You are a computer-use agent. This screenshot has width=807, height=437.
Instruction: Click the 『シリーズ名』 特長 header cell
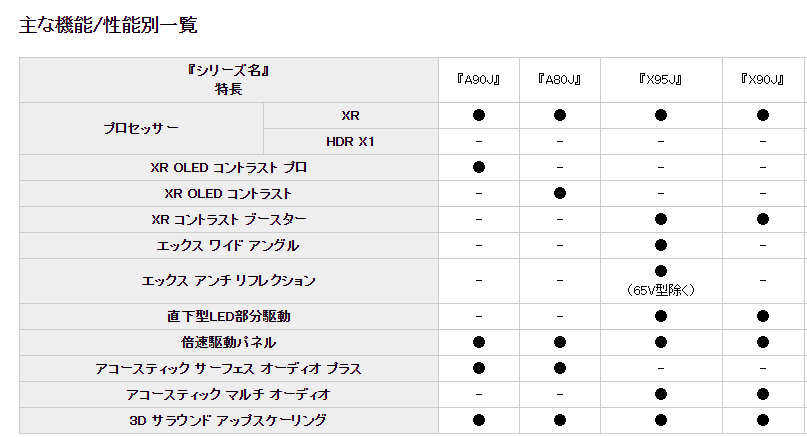click(229, 80)
